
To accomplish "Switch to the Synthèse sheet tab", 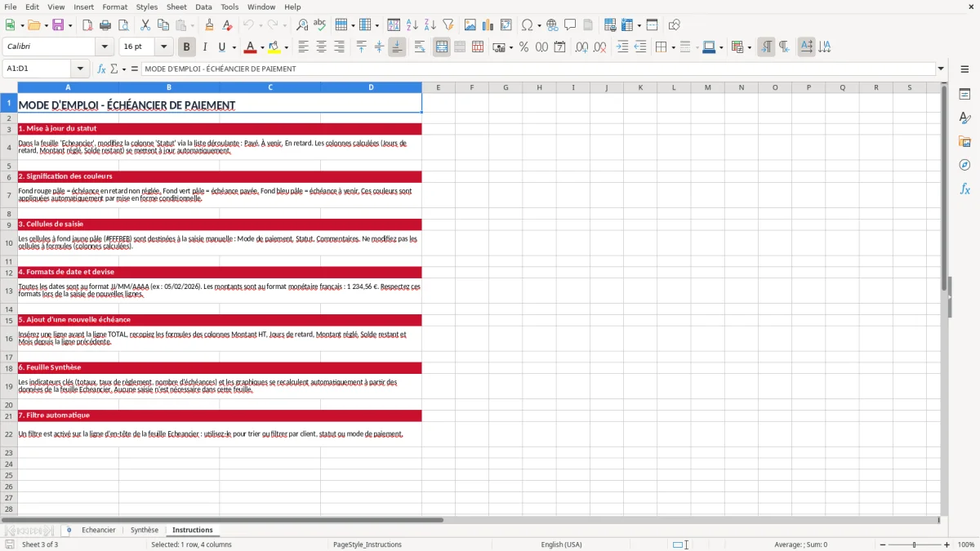I will (x=145, y=530).
